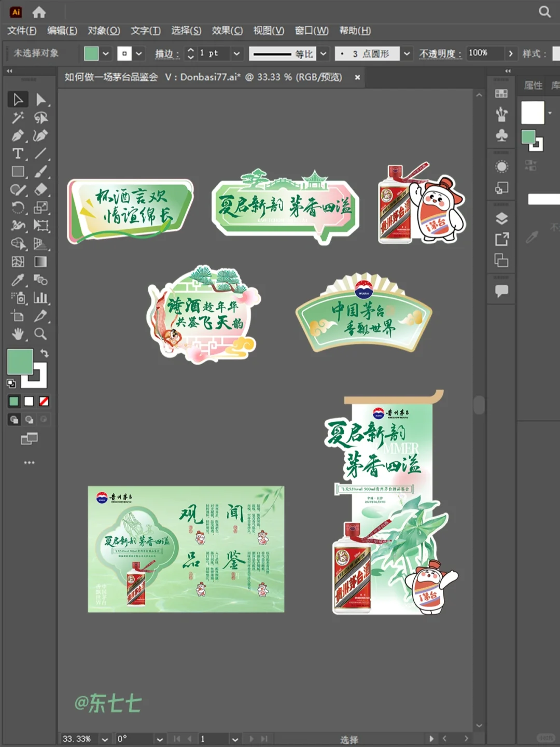Select the Eyedropper tool in toolbar

point(18,280)
